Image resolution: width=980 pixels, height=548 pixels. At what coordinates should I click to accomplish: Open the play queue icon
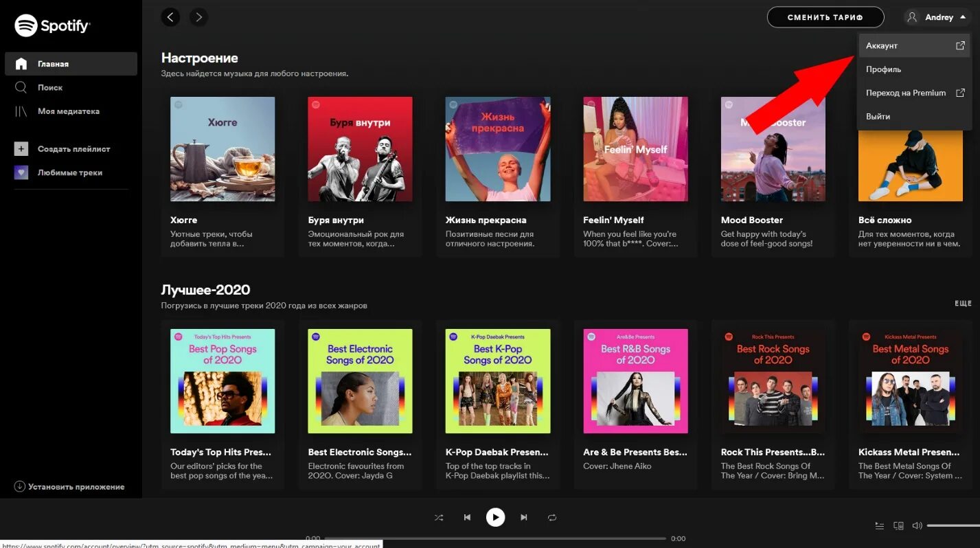point(880,526)
